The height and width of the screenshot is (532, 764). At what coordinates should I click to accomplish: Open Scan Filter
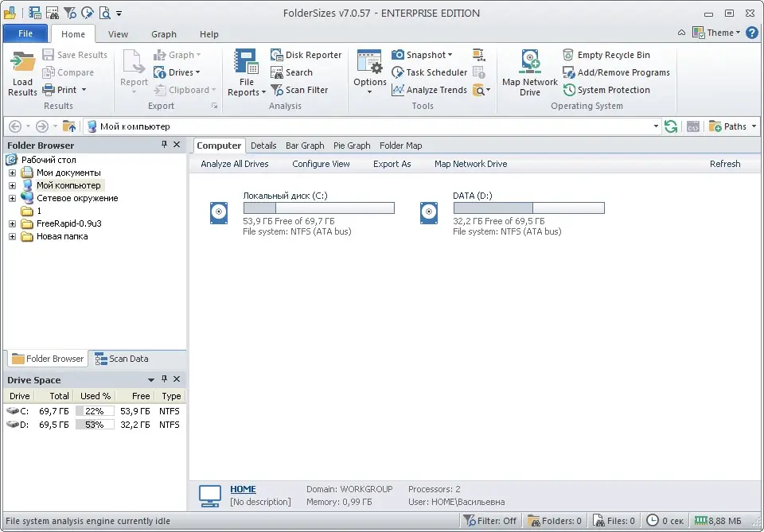299,90
